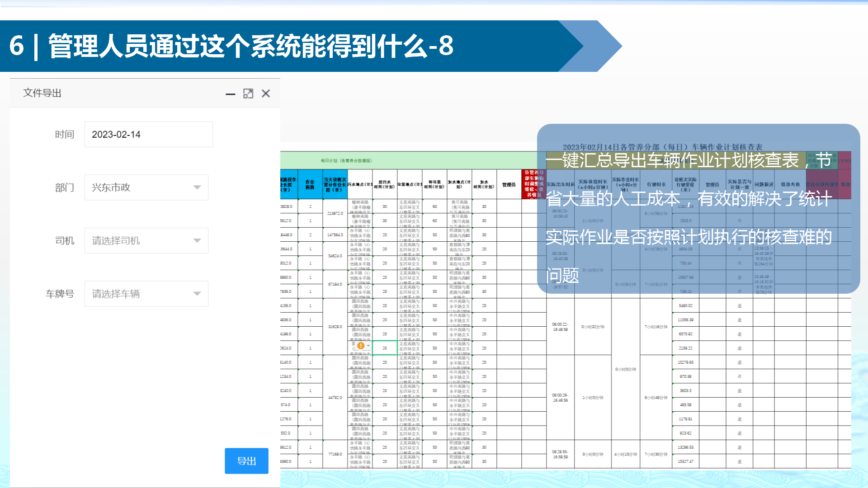Click the 时间 label
Image resolution: width=868 pixels, height=488 pixels.
click(x=65, y=134)
